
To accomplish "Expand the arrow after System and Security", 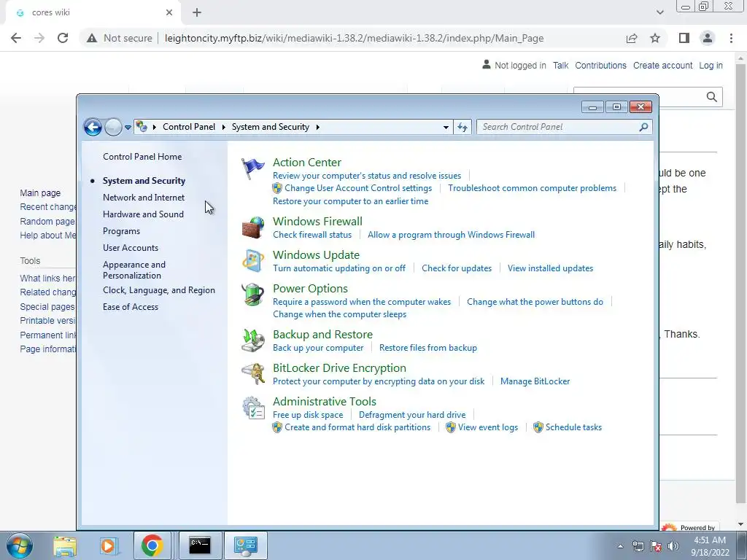I will pos(318,127).
